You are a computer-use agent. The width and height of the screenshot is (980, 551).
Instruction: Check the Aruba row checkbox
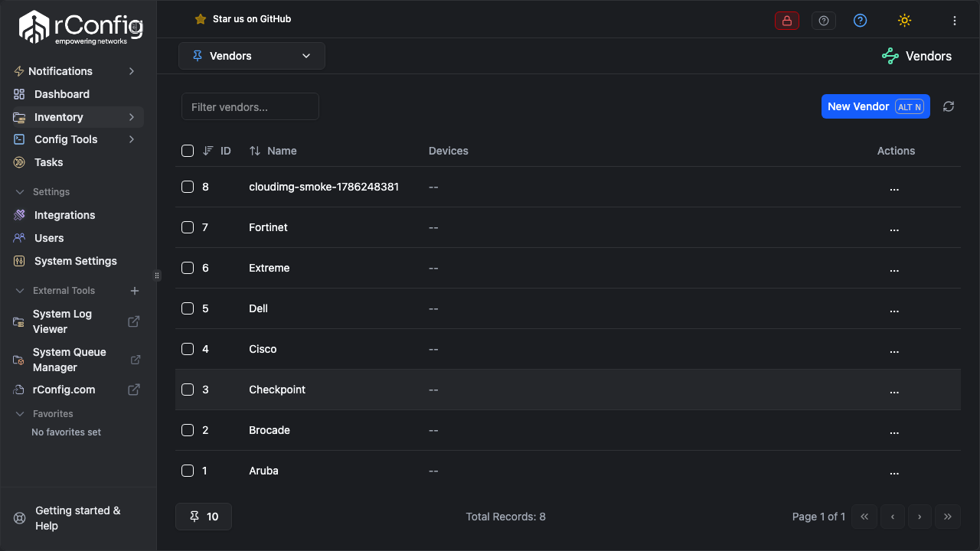pos(188,471)
